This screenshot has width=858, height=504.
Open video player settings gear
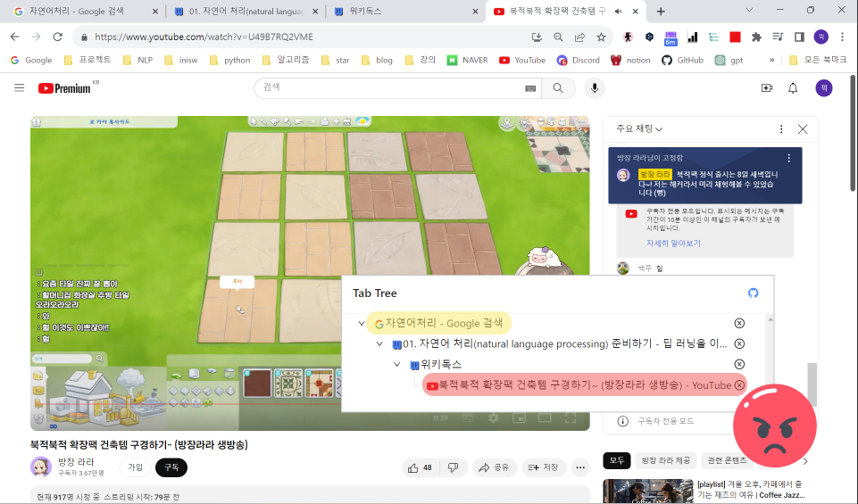point(493,418)
